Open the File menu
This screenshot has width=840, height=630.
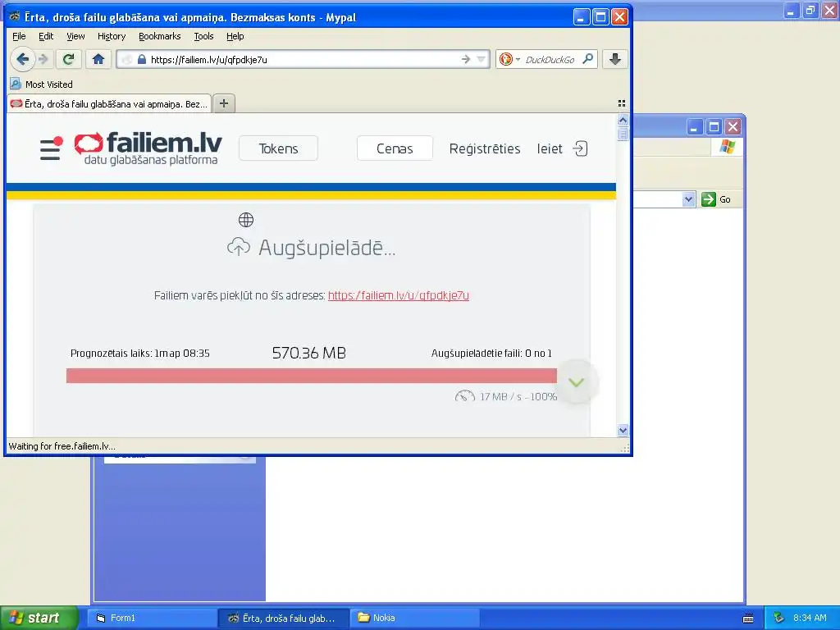coord(19,36)
